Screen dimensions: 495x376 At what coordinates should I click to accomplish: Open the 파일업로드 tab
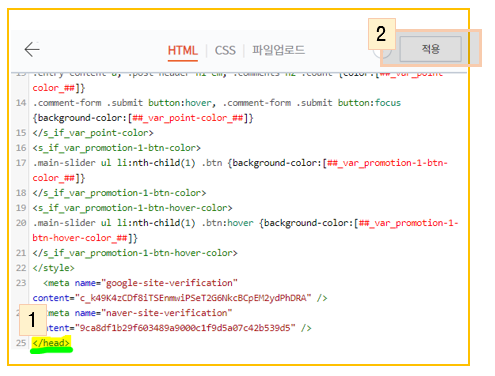[x=278, y=50]
